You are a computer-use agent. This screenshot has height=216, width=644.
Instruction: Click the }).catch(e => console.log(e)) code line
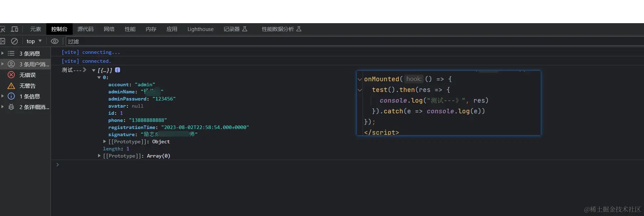click(428, 111)
